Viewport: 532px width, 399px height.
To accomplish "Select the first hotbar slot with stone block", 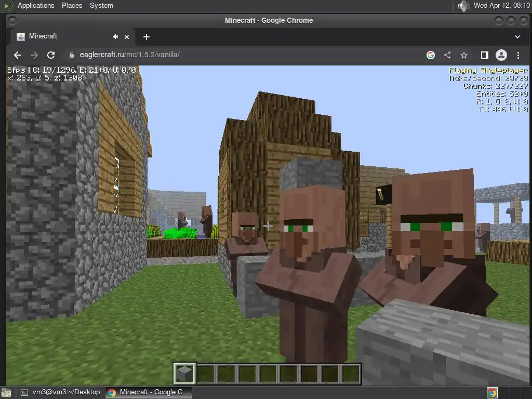I will pyautogui.click(x=184, y=374).
